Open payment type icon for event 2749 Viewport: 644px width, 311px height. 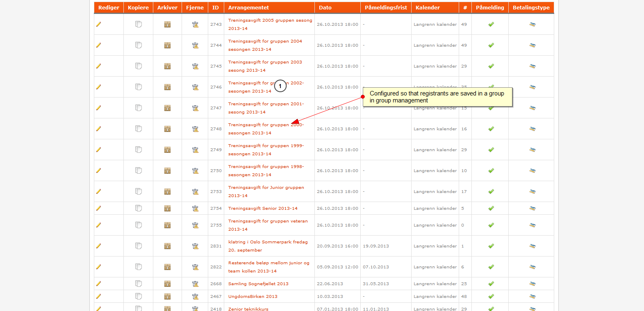point(532,150)
